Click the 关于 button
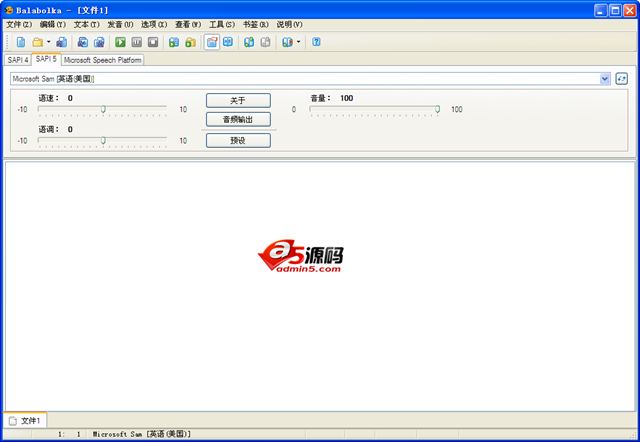 click(238, 100)
